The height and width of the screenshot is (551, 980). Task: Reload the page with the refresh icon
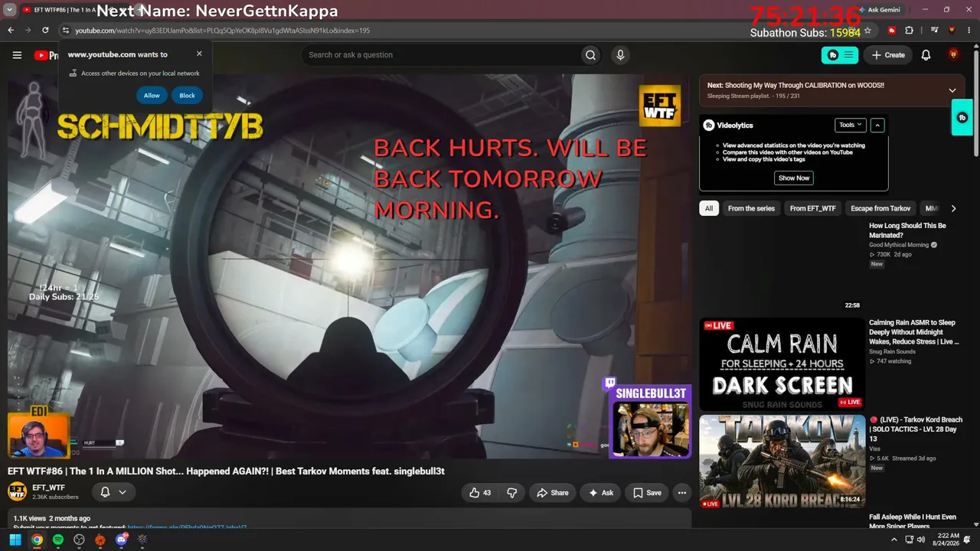(x=45, y=31)
